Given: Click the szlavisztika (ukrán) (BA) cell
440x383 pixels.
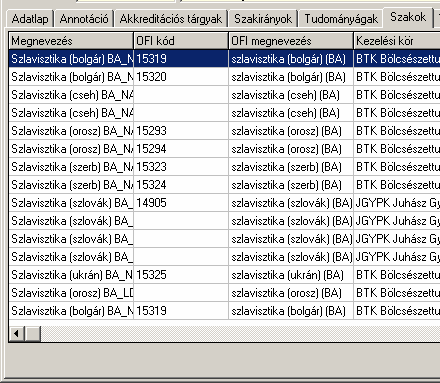Looking at the screenshot, I should (291, 275).
